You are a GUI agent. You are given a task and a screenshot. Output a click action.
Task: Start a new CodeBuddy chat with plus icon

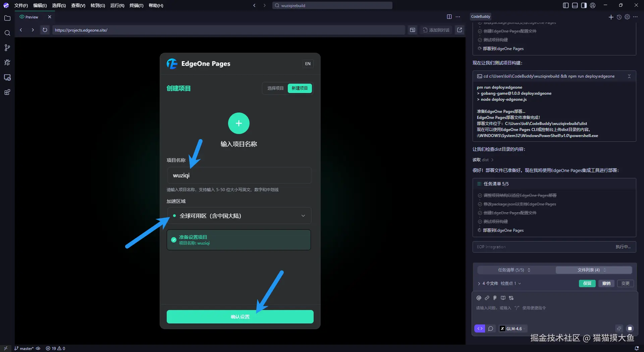[x=611, y=17]
